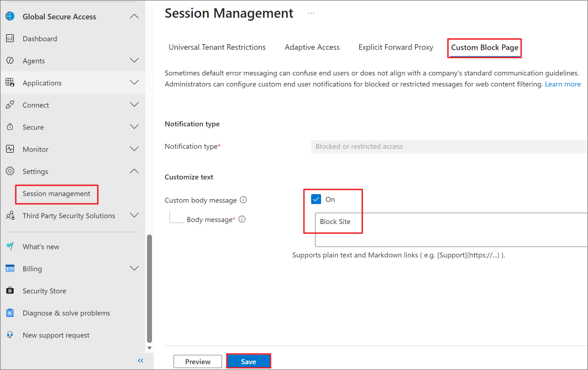Expand the Monitor menu chevron

coord(134,149)
